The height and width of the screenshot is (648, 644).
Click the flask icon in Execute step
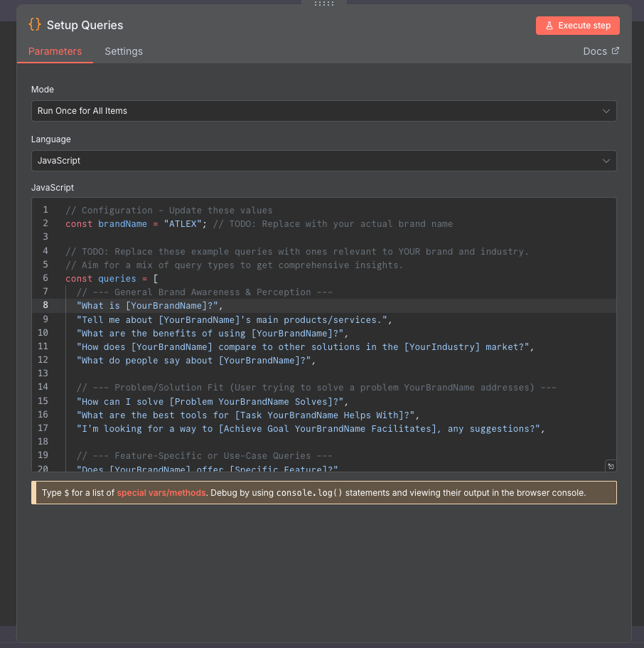point(549,26)
